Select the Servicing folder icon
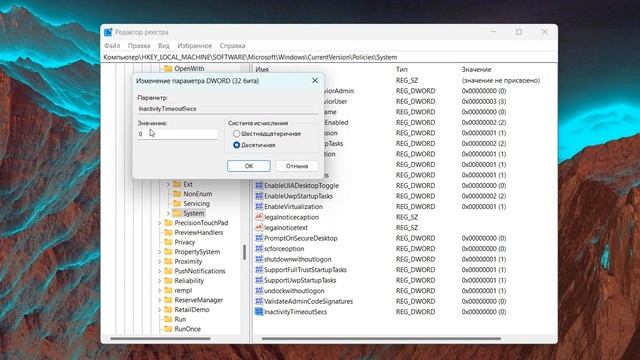The width and height of the screenshot is (640, 360). click(177, 204)
